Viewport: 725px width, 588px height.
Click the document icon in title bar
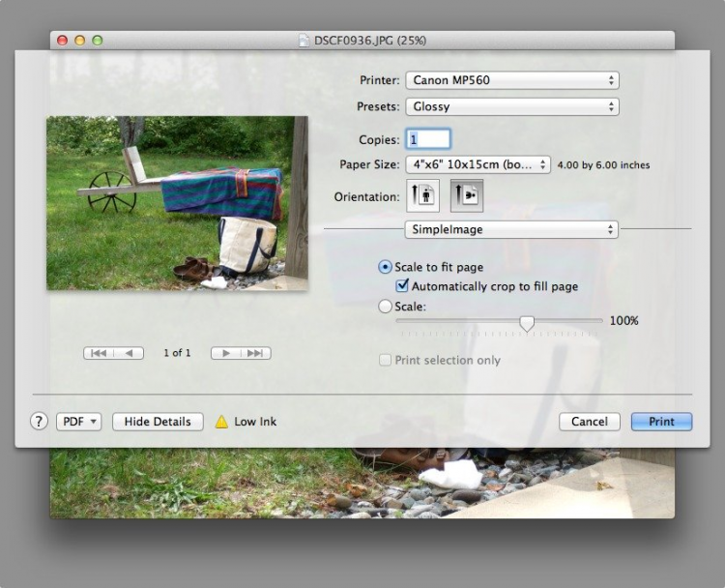click(x=304, y=41)
